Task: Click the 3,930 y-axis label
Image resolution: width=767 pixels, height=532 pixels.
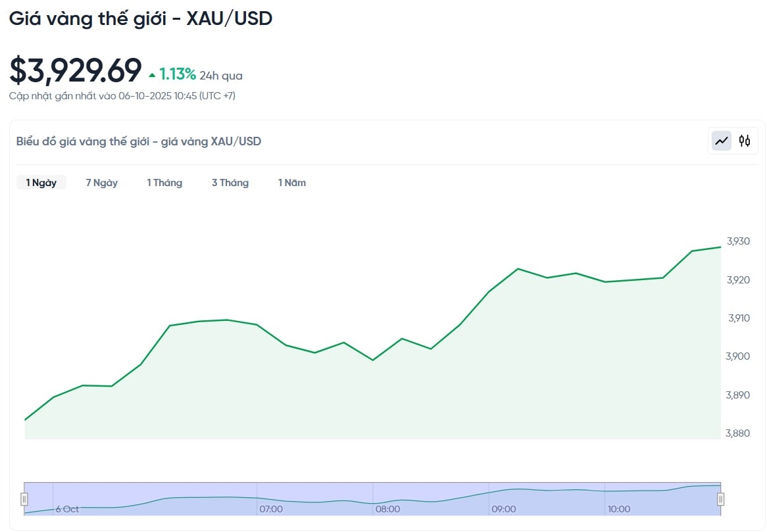Action: click(x=737, y=241)
